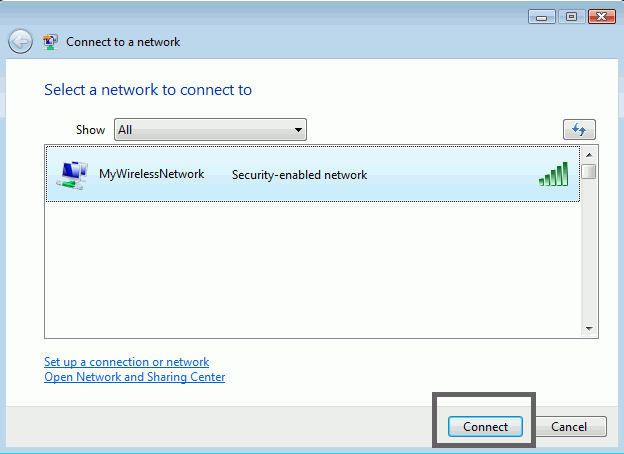The image size is (624, 454).
Task: Click the MyWirelessNetwork computer icon
Action: [x=72, y=175]
